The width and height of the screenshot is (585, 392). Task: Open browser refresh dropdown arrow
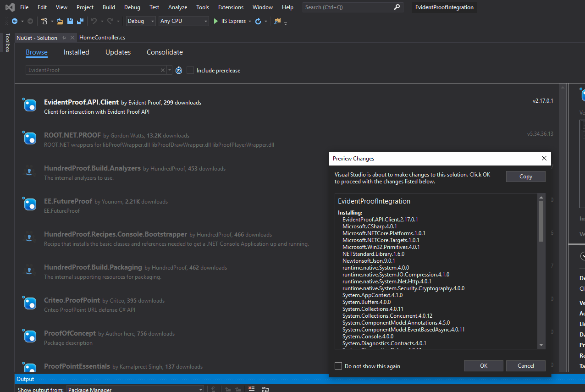(266, 21)
